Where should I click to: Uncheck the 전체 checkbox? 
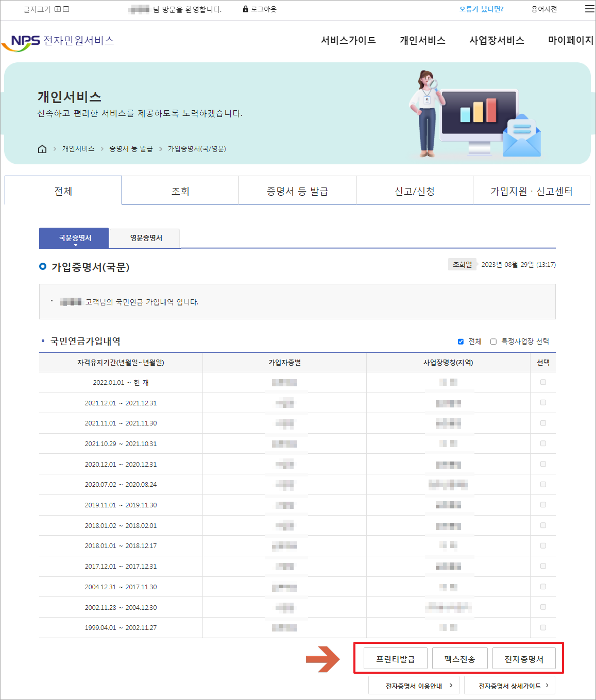click(x=461, y=341)
